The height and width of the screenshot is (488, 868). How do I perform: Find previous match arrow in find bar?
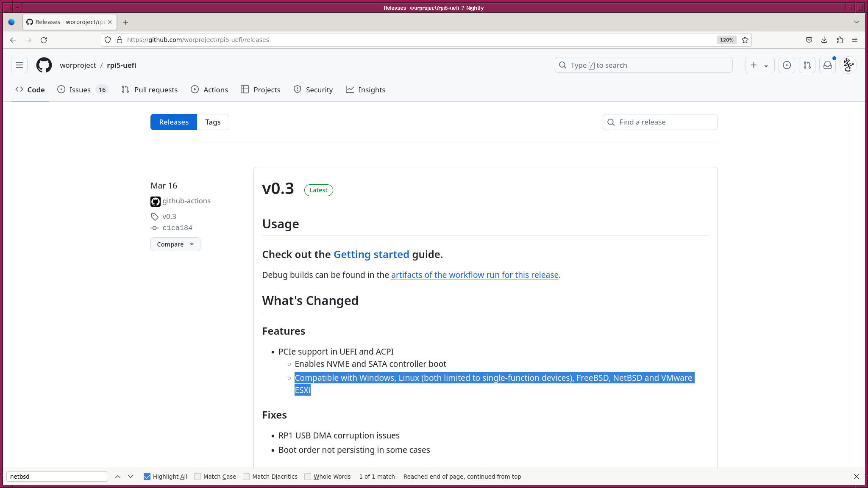(x=118, y=477)
